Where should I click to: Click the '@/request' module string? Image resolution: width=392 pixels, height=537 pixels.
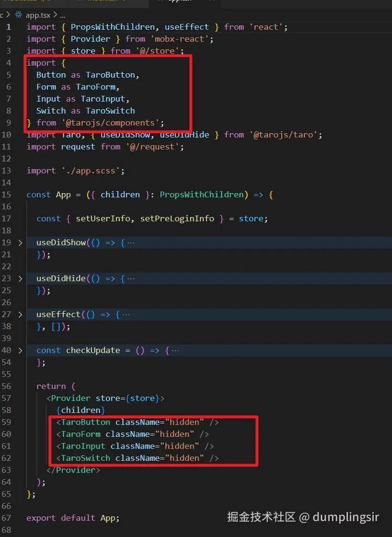click(152, 147)
